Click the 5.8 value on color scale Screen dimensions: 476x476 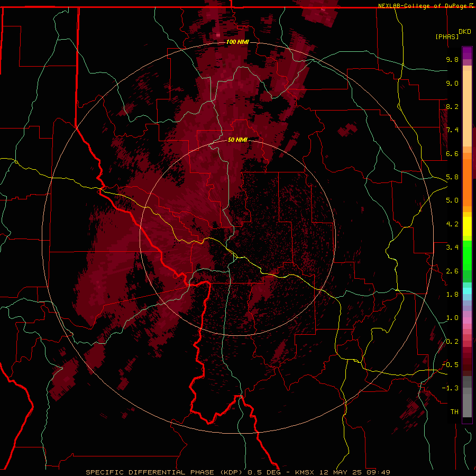(452, 177)
